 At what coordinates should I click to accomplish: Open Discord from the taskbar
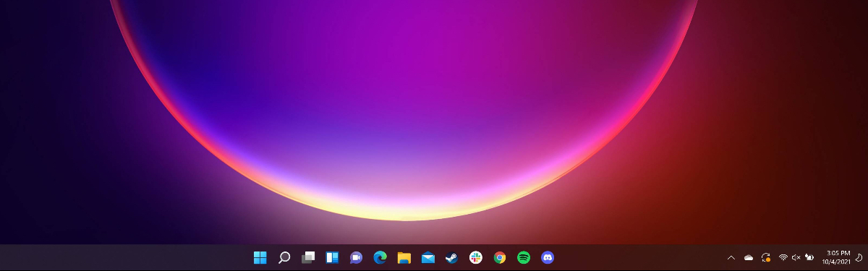point(548,257)
